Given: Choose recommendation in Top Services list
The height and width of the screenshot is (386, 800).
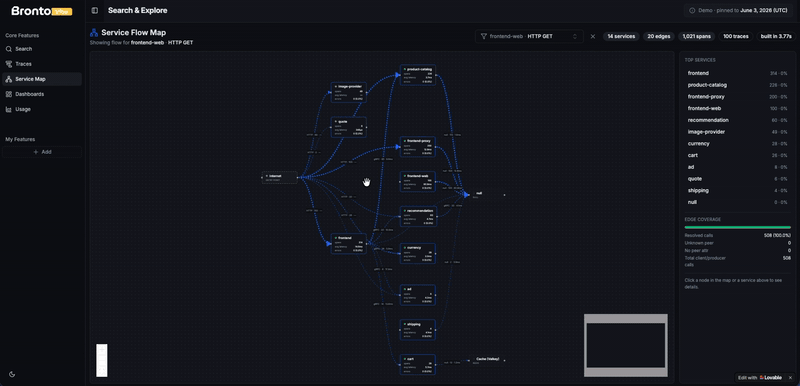Looking at the screenshot, I should pyautogui.click(x=737, y=120).
